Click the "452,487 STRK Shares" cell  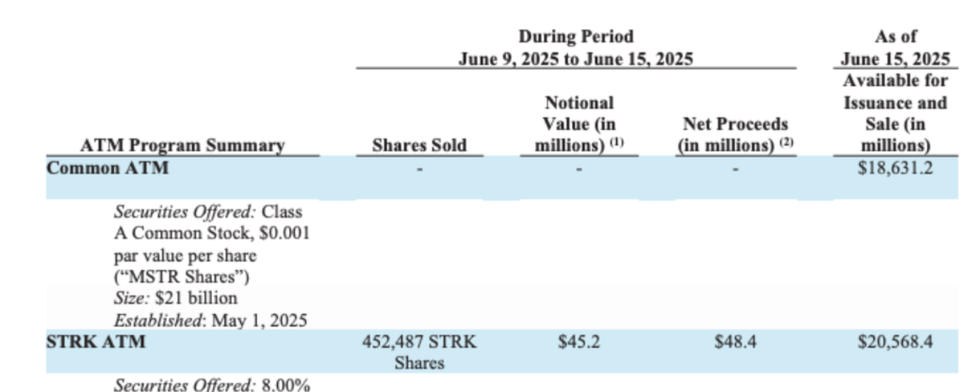[419, 352]
